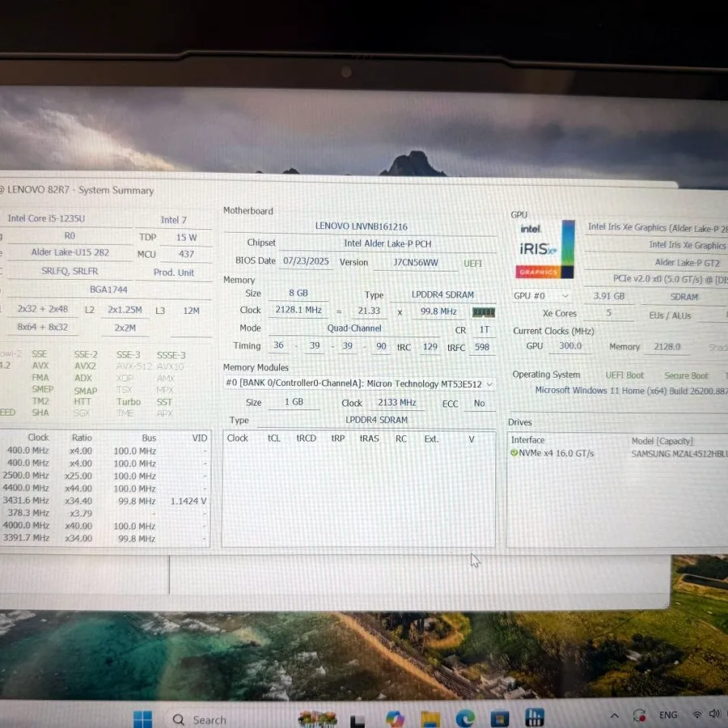This screenshot has height=728, width=728.
Task: Click the 'Alder Lake-P GT2' GPU field
Action: tap(687, 263)
